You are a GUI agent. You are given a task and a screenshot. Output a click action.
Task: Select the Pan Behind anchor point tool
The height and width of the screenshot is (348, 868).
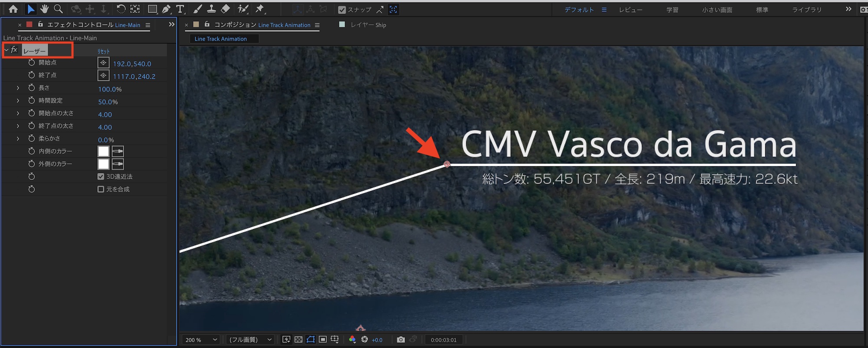point(135,9)
